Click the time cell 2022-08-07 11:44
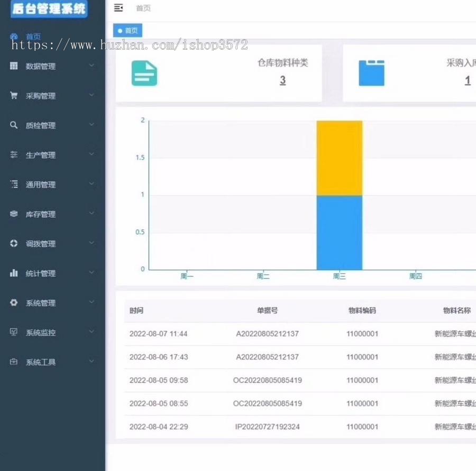The width and height of the screenshot is (476, 471). 159,334
